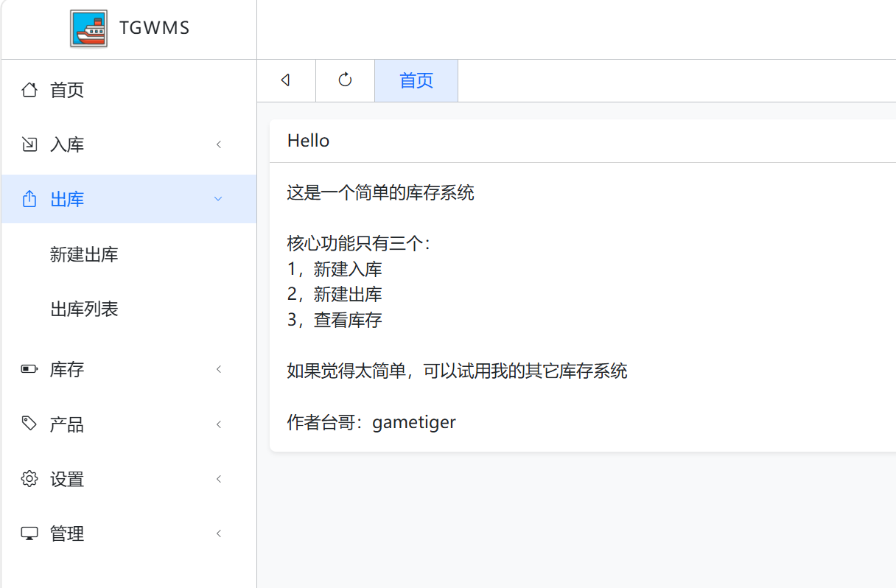Image resolution: width=896 pixels, height=588 pixels.
Task: Click the outbound share icon beside 出库
Action: (29, 199)
